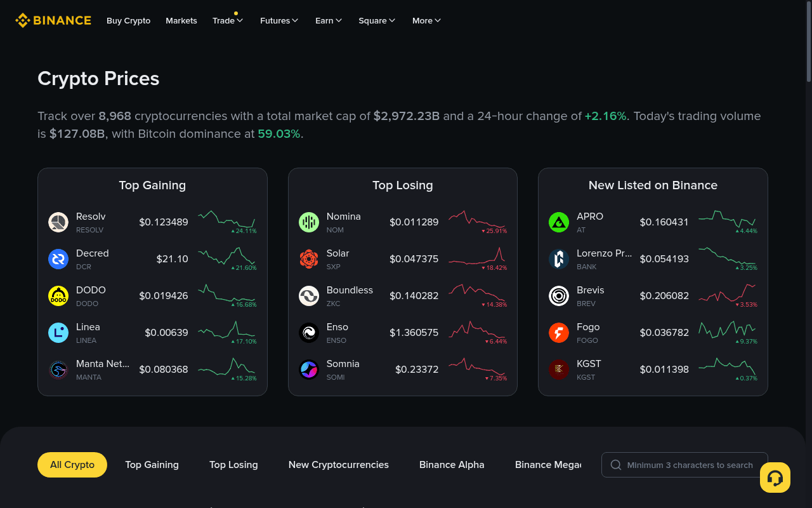Click the Manta Network coin icon
Screen dimensions: 812x508
tap(58, 370)
